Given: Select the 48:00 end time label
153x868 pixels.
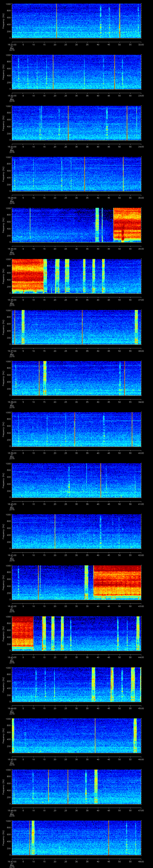Looking at the screenshot, I should [x=141, y=861].
